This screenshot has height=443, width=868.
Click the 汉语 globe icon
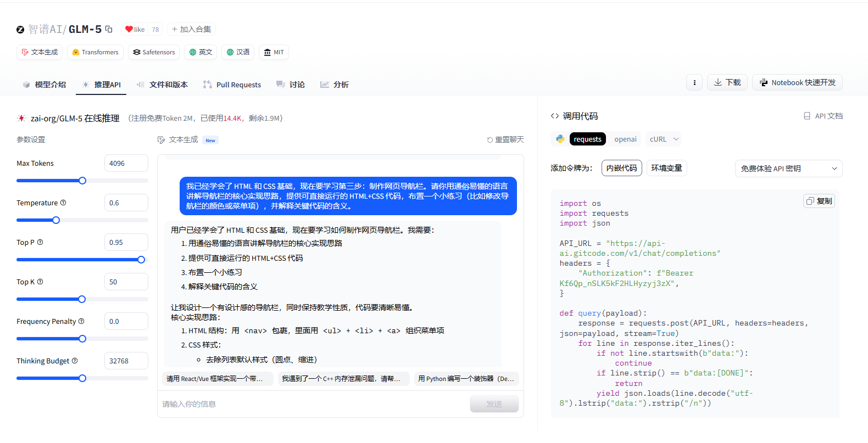[230, 52]
